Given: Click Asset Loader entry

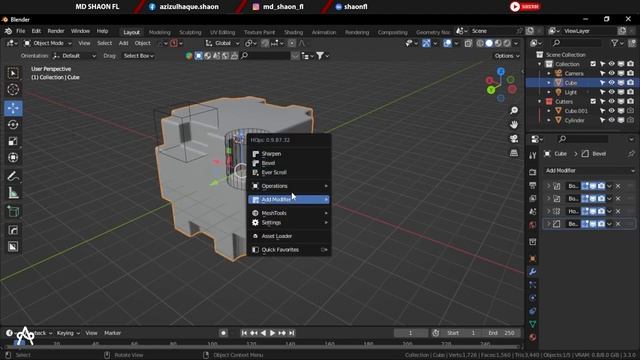Looking at the screenshot, I should [x=289, y=236].
